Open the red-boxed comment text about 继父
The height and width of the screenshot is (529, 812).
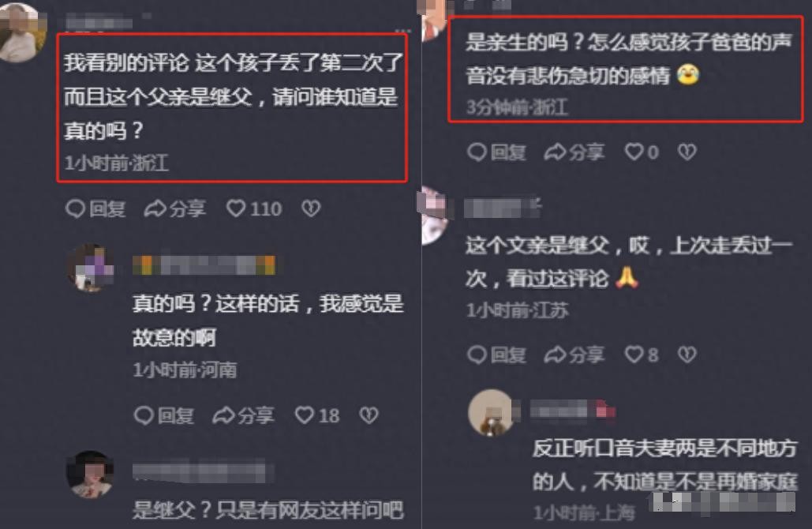pyautogui.click(x=233, y=96)
